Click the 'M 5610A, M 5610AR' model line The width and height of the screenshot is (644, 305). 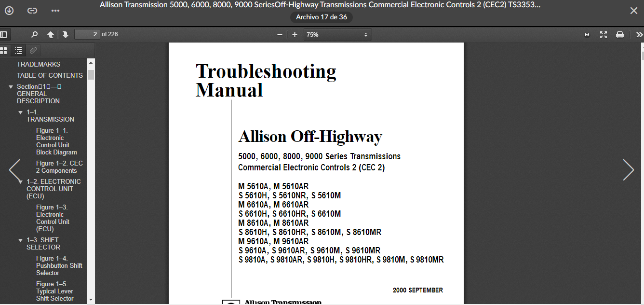(x=273, y=186)
